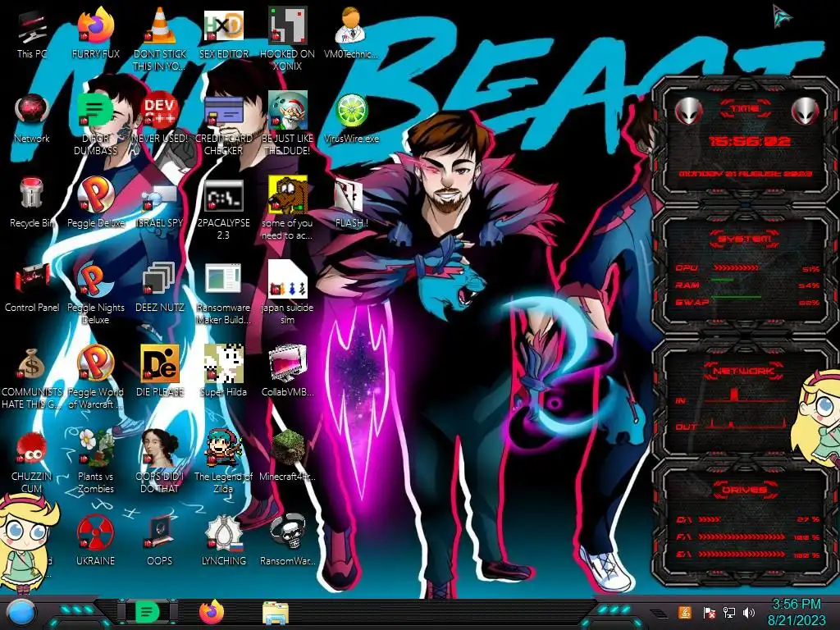This screenshot has width=840, height=630.
Task: Open the portrait icon OOPS DID I DO THAT
Action: 160,462
